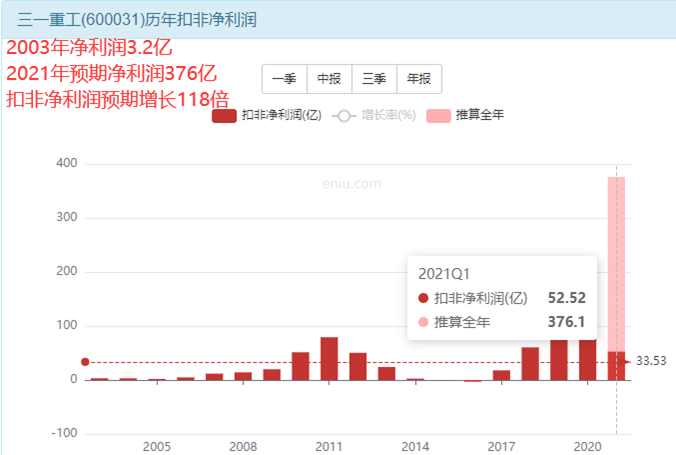Click the 2017 profit bar
Viewport: 676px width, 455px height.
pyautogui.click(x=501, y=375)
